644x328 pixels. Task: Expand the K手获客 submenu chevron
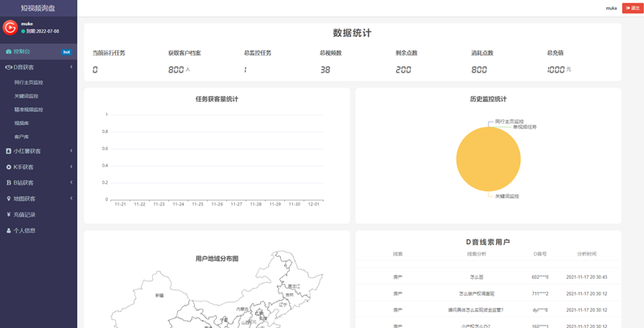[72, 167]
